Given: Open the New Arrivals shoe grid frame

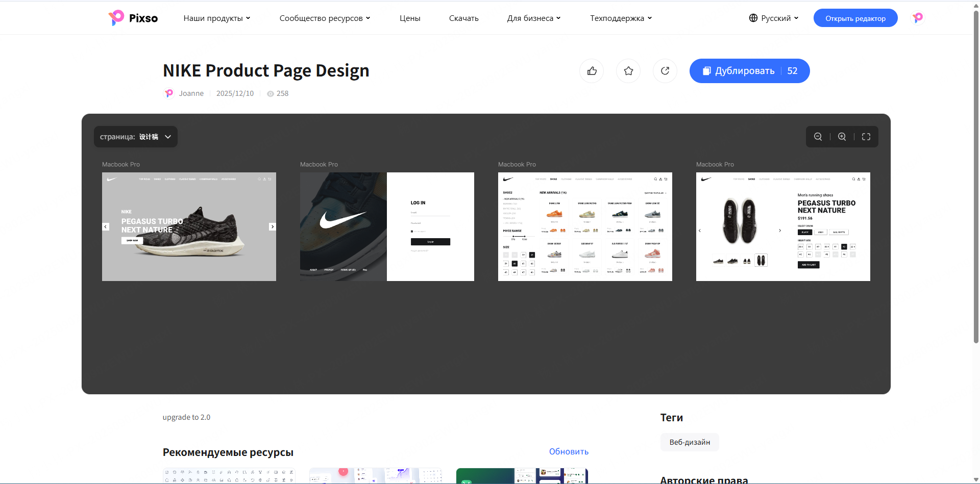Looking at the screenshot, I should [585, 226].
